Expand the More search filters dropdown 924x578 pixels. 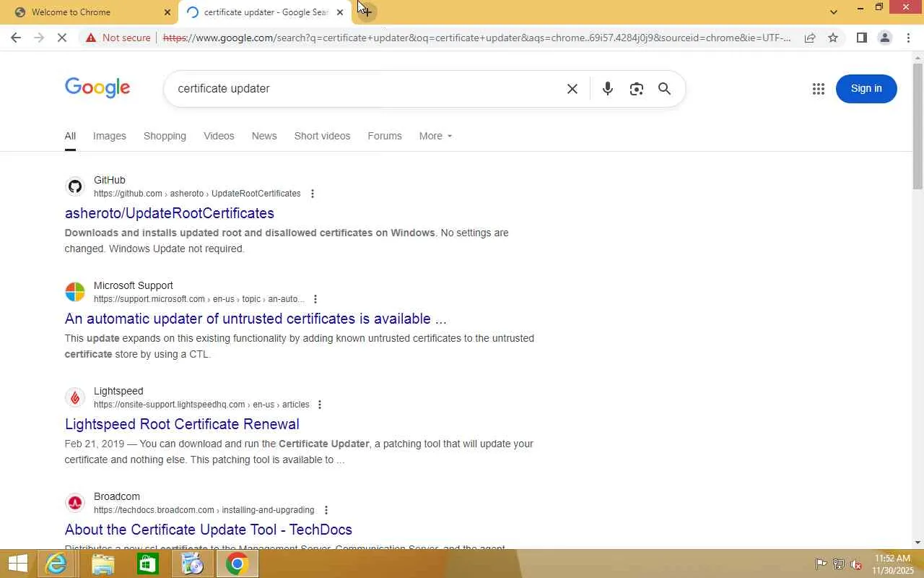435,136
